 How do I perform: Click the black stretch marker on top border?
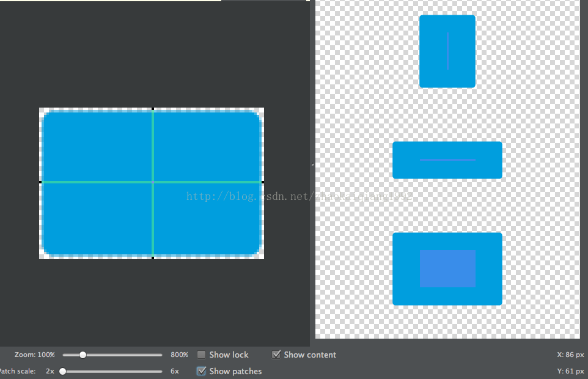153,109
